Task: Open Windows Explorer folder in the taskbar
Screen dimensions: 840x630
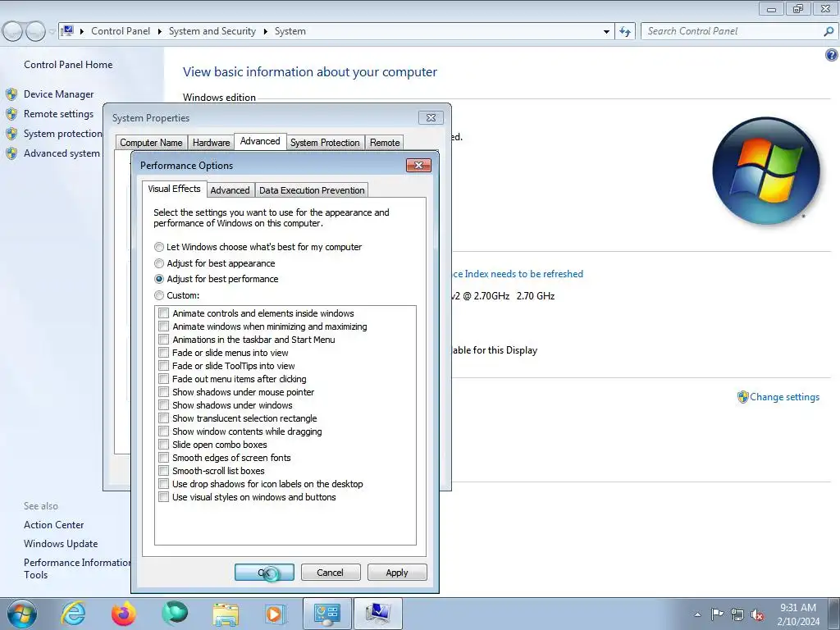Action: coord(226,614)
